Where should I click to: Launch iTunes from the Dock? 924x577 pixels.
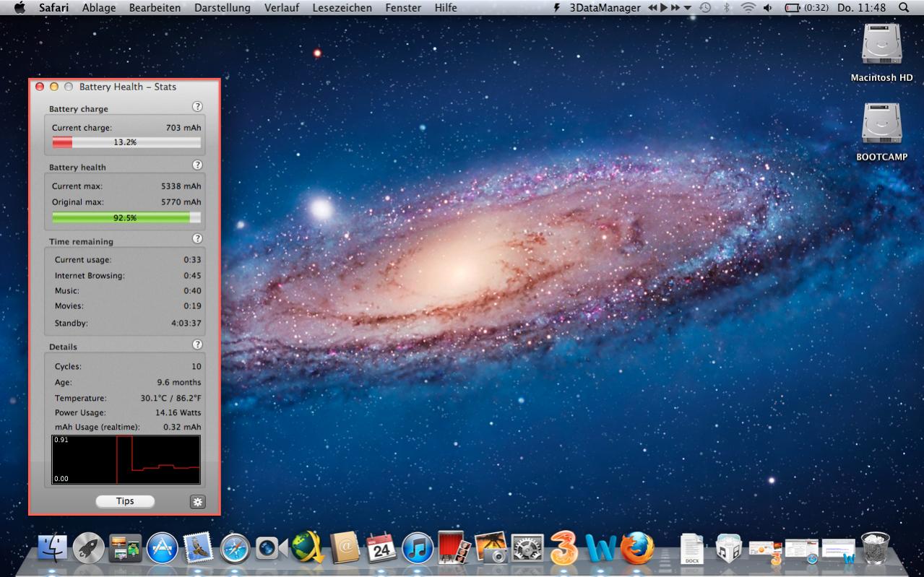tap(418, 549)
